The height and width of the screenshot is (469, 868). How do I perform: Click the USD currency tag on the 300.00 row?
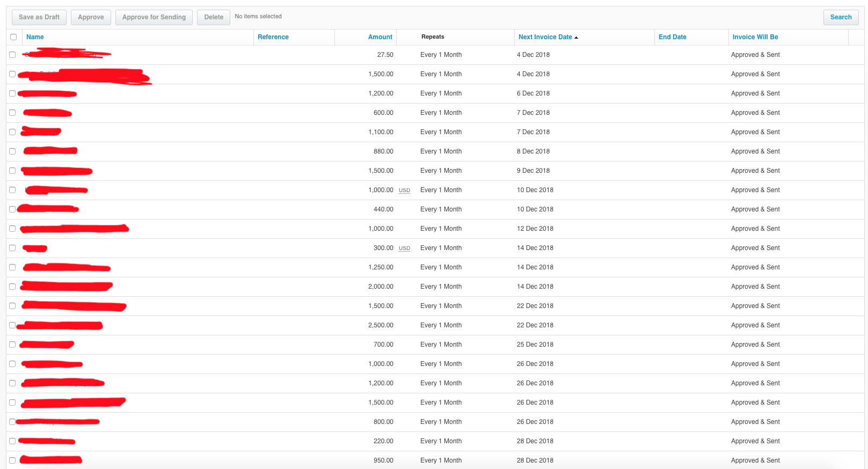[404, 248]
